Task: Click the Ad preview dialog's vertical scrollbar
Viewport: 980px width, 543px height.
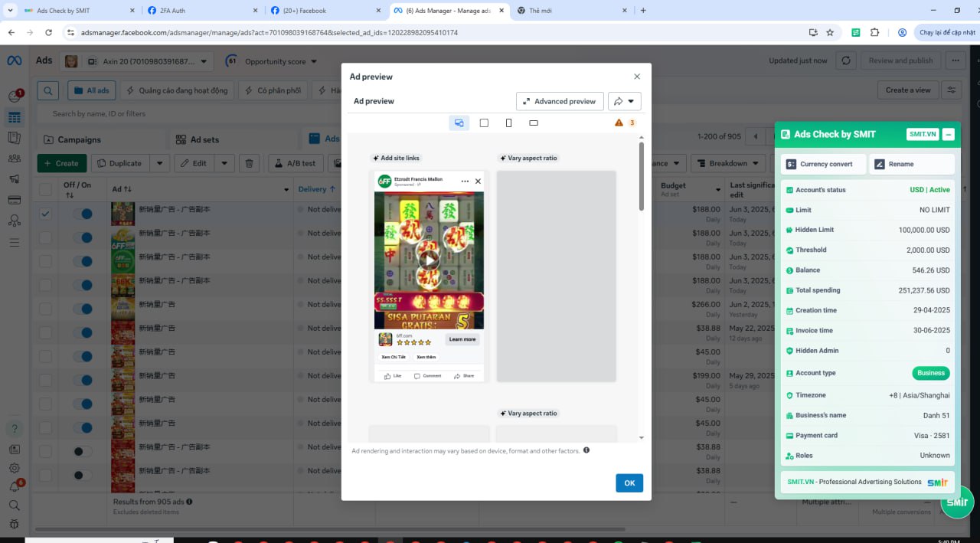Action: pyautogui.click(x=641, y=176)
